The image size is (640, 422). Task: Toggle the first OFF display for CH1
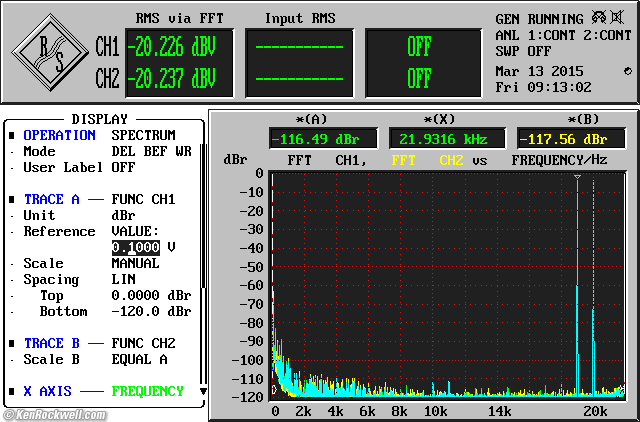418,48
